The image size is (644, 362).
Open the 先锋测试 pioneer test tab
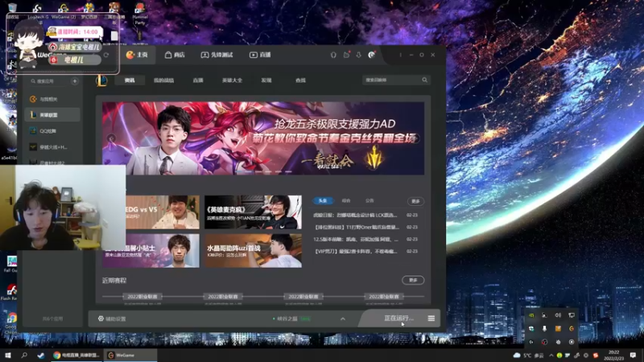217,55
